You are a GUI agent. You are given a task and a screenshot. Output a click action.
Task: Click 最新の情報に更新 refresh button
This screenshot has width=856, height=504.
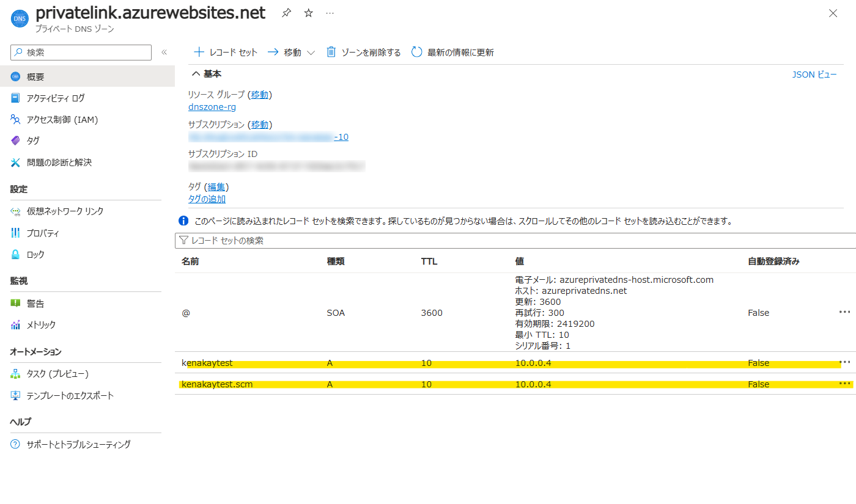tap(452, 53)
